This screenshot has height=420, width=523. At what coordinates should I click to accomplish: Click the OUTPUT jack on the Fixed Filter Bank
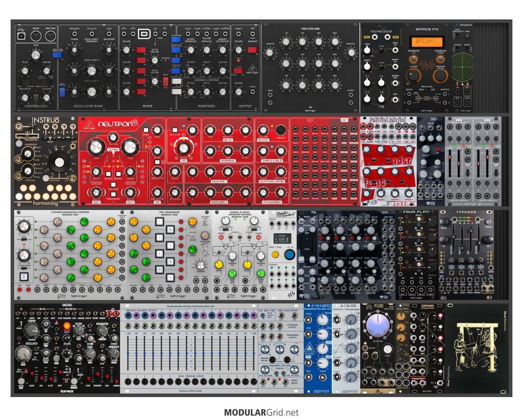pyautogui.click(x=351, y=95)
